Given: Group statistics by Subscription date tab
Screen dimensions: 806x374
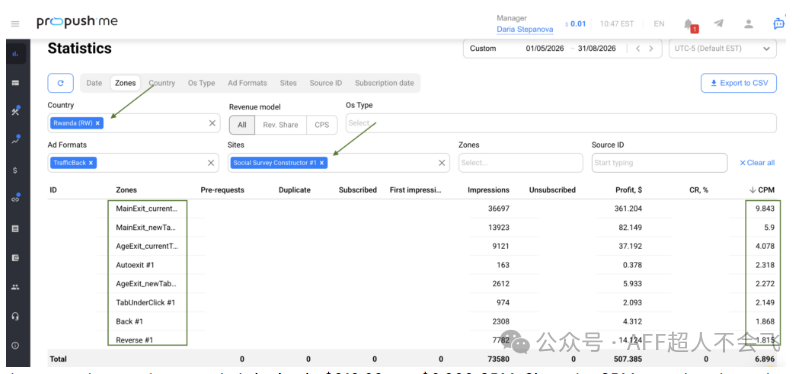Looking at the screenshot, I should tap(384, 83).
